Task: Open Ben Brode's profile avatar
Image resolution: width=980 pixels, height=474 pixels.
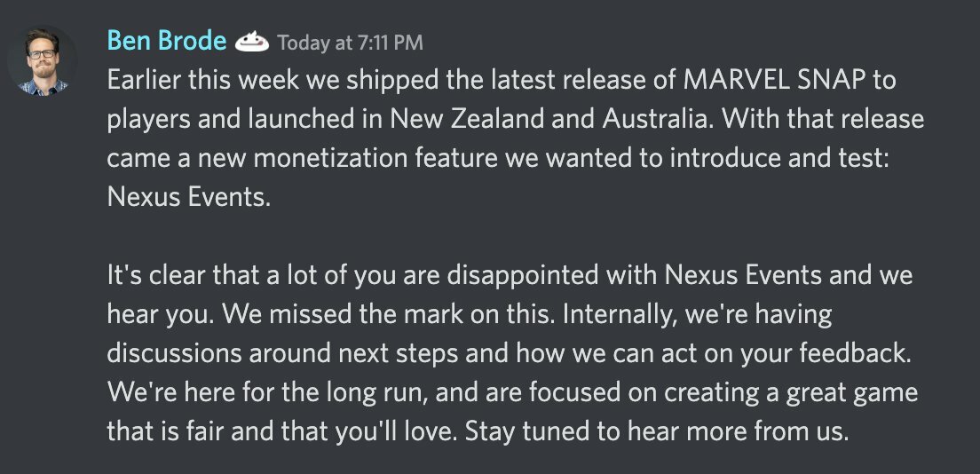Action: click(x=43, y=60)
